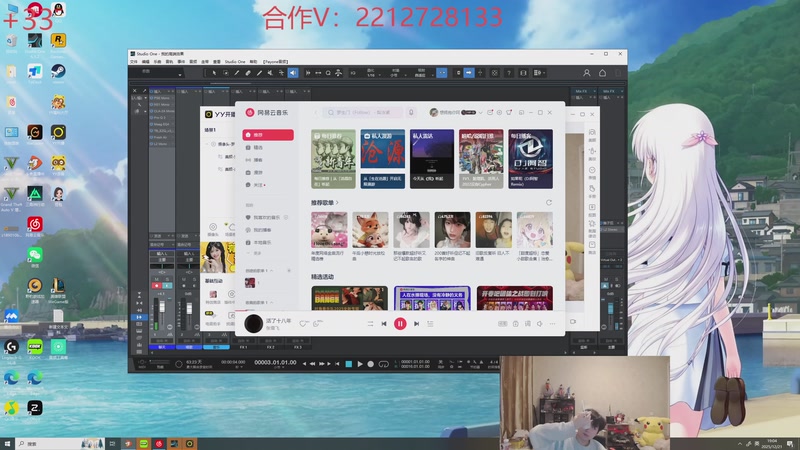This screenshot has width=800, height=450.
Task: Start playback with Studio One play triangle
Action: (360, 364)
